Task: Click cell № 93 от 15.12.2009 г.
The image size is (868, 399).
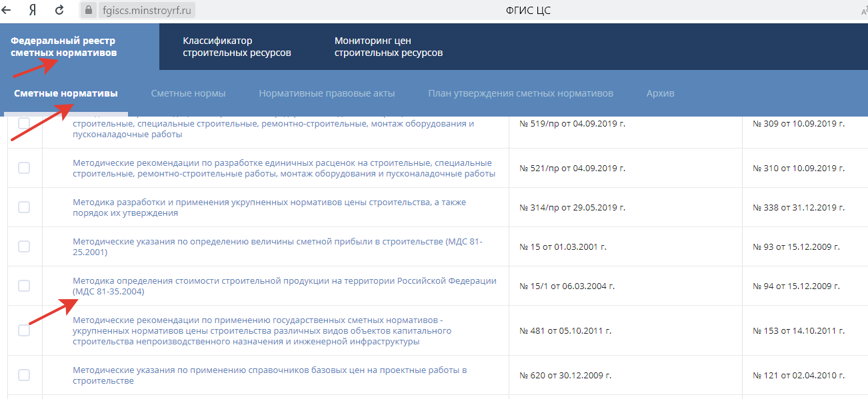Action: [x=796, y=246]
